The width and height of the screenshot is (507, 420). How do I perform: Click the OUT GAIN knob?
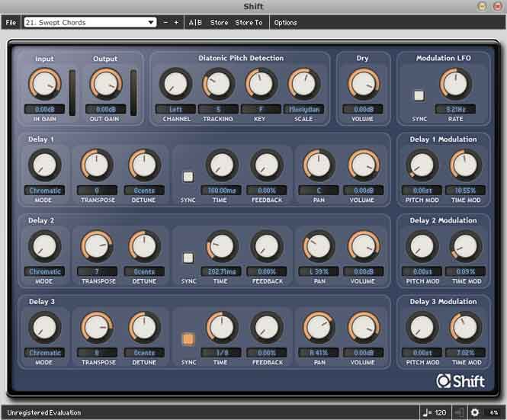105,84
